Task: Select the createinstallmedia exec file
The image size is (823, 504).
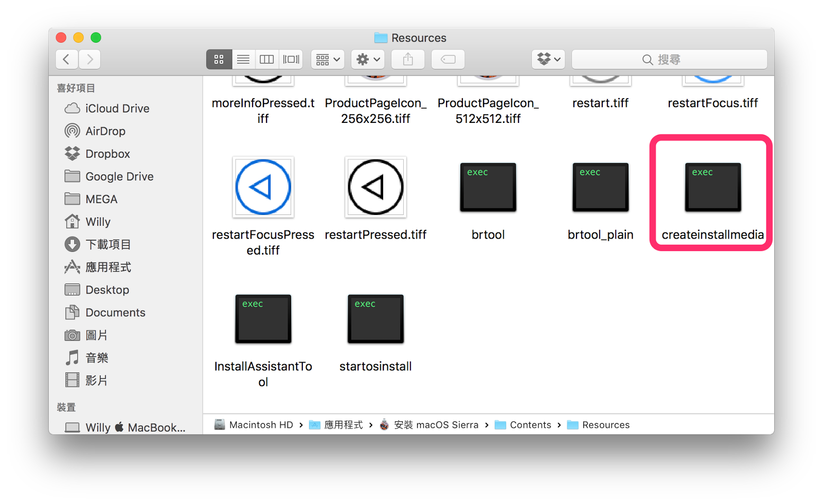Action: [x=712, y=187]
